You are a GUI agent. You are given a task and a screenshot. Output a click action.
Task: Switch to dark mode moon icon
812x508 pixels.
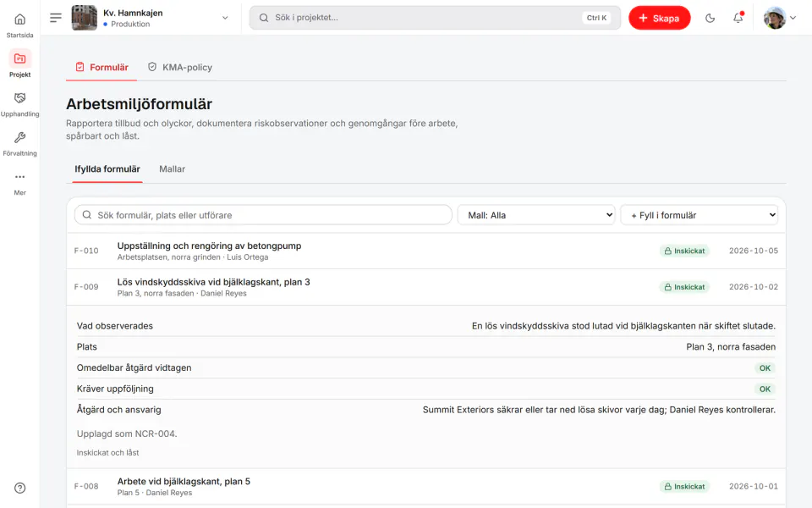710,18
